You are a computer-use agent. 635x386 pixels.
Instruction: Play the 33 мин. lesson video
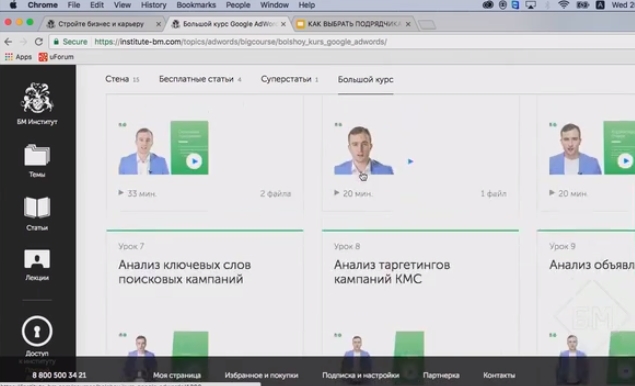(x=194, y=161)
